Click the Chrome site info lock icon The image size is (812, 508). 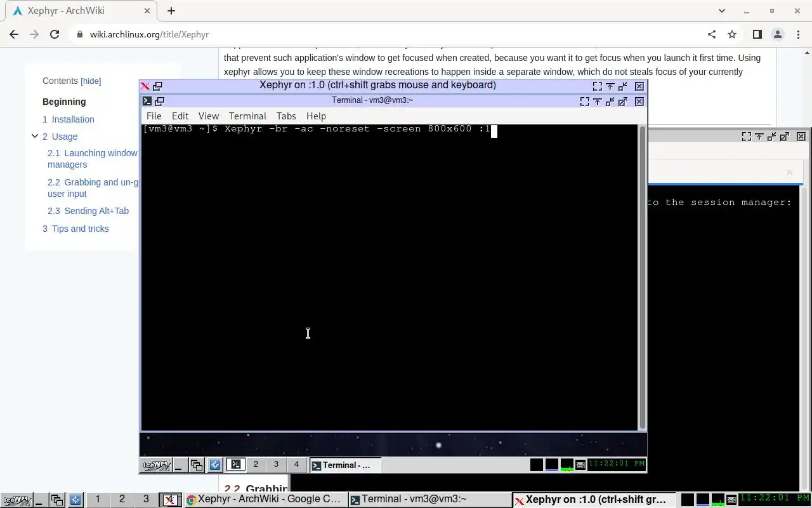click(x=80, y=34)
